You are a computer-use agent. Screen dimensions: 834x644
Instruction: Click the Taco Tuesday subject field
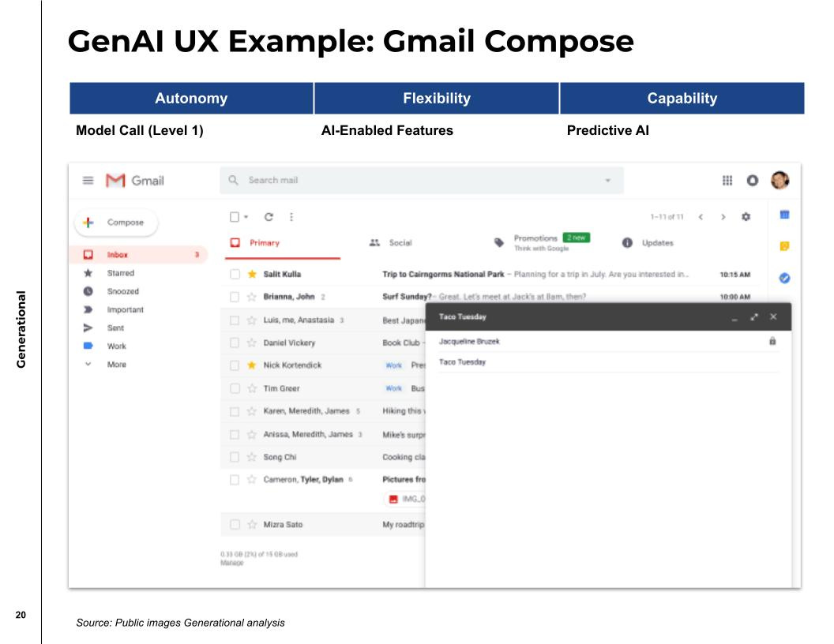click(608, 361)
